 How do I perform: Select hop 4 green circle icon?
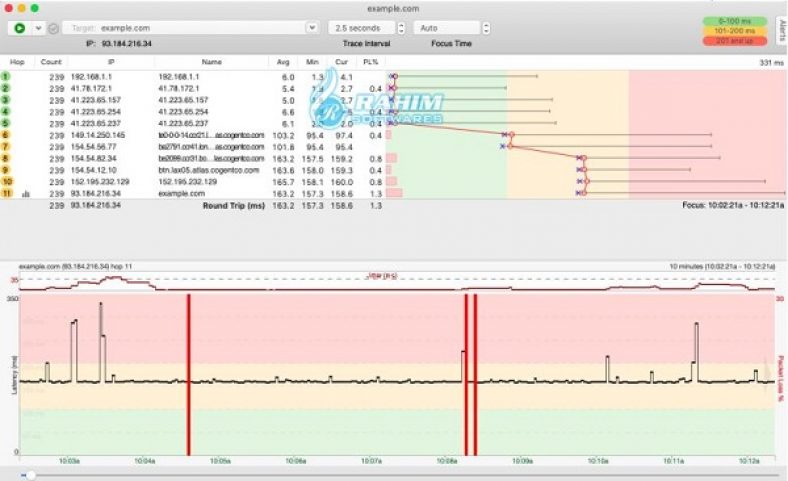tap(6, 112)
